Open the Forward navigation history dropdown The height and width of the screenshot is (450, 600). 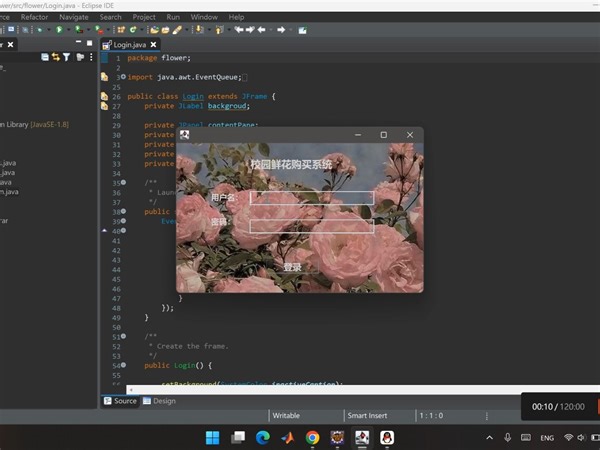point(290,30)
